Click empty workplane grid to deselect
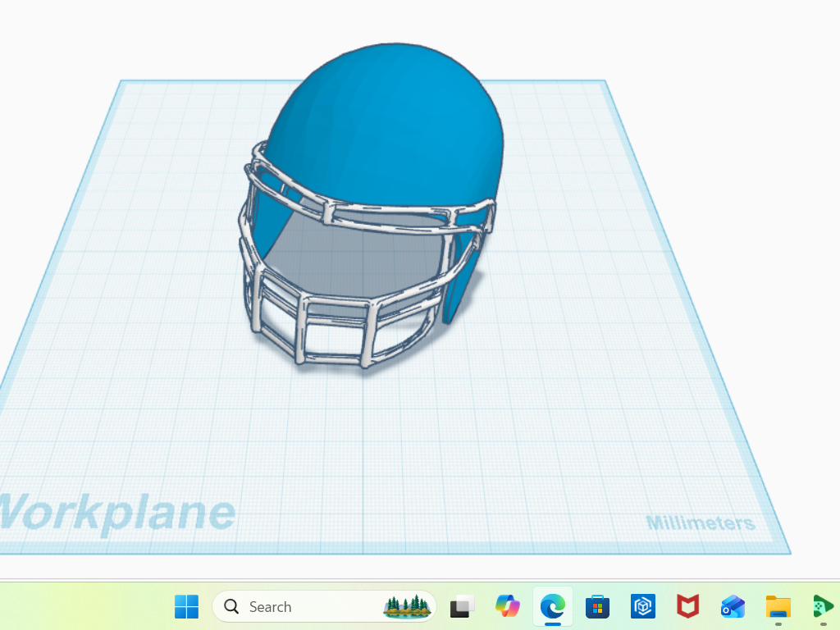This screenshot has height=630, width=840. 536,428
